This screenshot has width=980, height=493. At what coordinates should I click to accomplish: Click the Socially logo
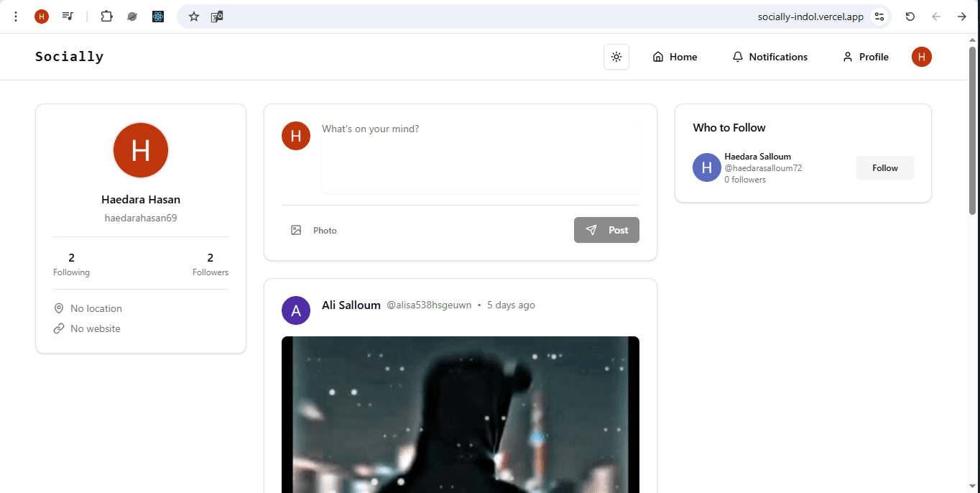pos(70,57)
